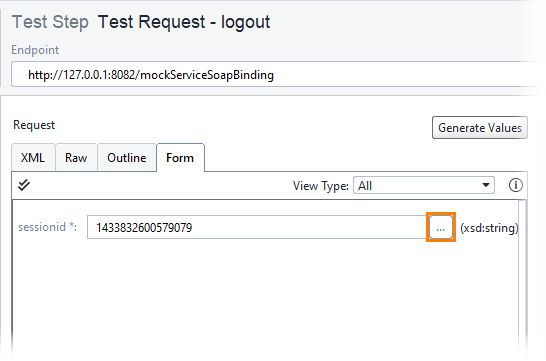Click the 'Test Request - logout' title
Screen dimensions: 546x361
(184, 22)
